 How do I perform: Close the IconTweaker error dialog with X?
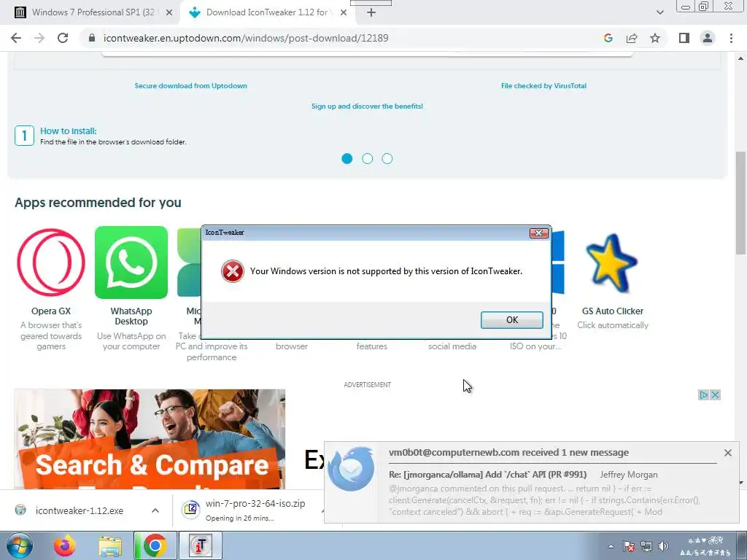(539, 233)
